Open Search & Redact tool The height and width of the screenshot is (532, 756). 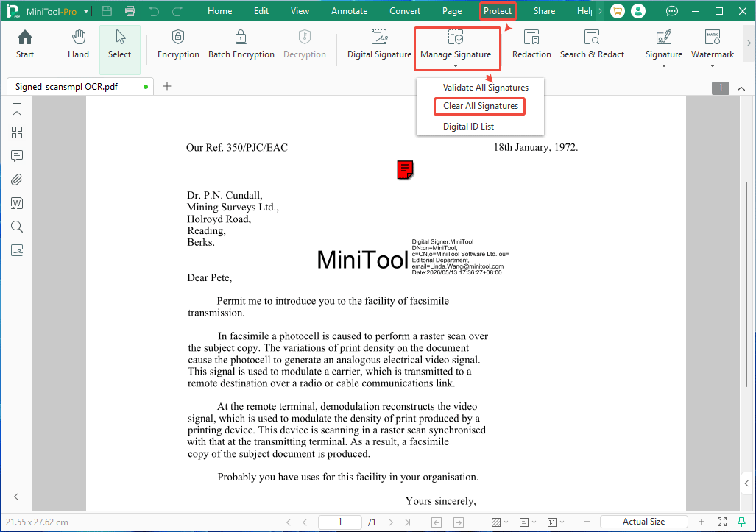[592, 45]
